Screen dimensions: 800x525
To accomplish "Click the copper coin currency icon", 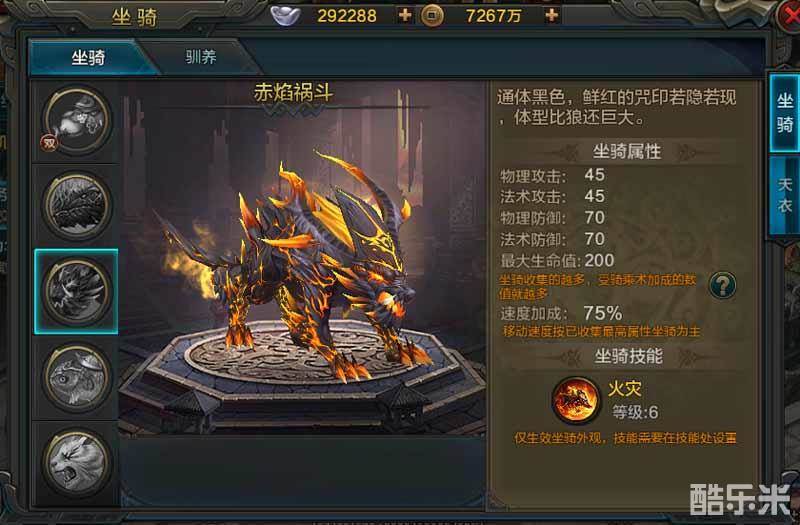I will [x=432, y=15].
